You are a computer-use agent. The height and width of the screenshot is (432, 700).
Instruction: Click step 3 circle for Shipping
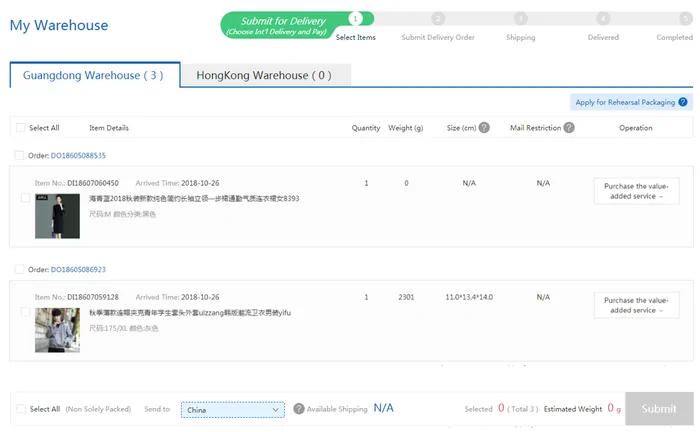[521, 19]
